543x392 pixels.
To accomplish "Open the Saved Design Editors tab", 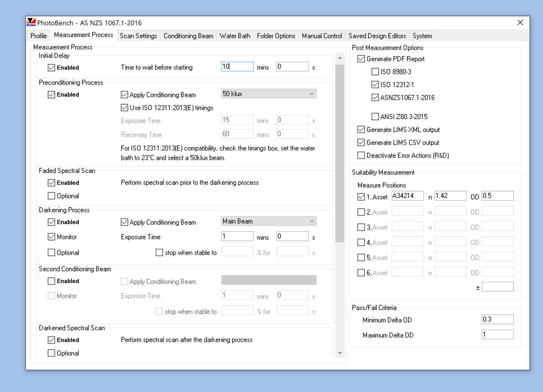I will (x=377, y=36).
